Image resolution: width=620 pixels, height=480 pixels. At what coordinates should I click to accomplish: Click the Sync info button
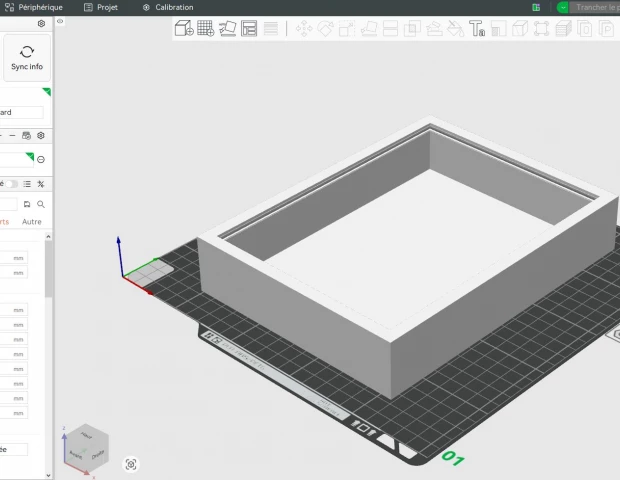27,58
